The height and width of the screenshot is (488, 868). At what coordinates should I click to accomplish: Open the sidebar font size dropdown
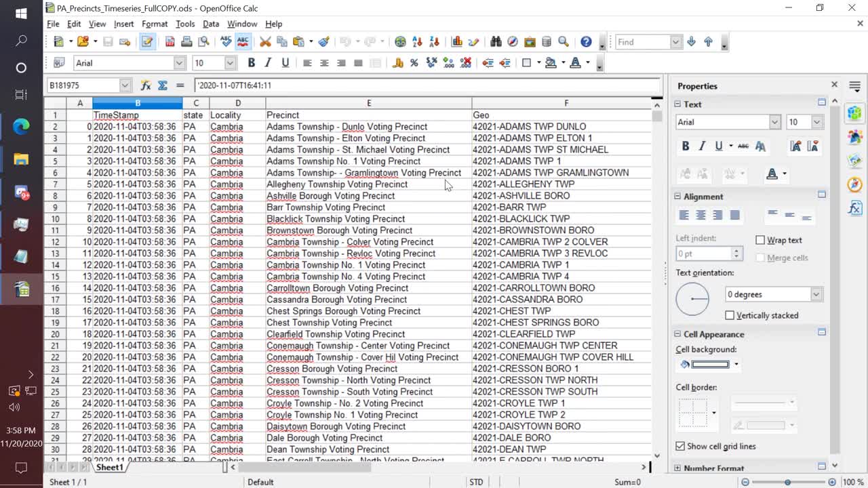[x=816, y=122]
